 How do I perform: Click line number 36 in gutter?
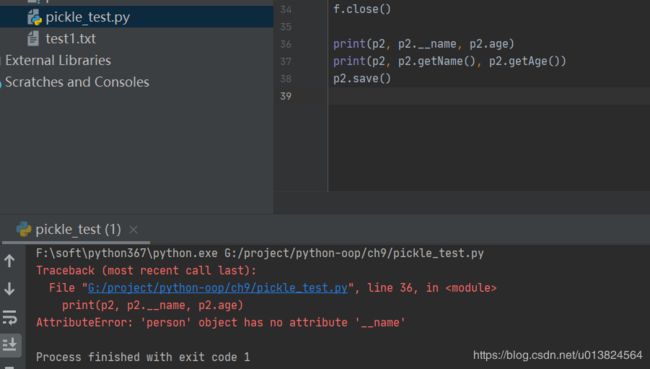pos(286,44)
